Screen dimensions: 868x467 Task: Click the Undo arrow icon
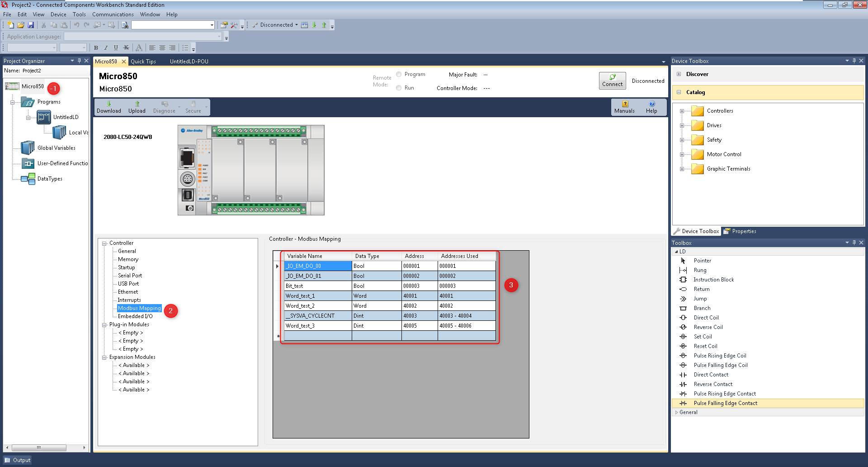(x=76, y=25)
